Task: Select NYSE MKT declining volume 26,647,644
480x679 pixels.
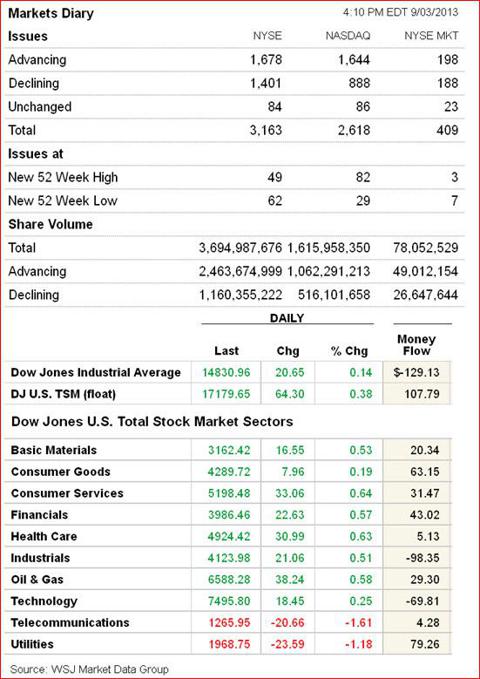Action: pos(425,295)
